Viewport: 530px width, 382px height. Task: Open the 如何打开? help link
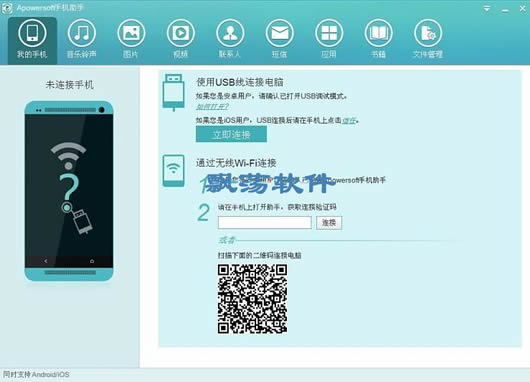coord(212,107)
